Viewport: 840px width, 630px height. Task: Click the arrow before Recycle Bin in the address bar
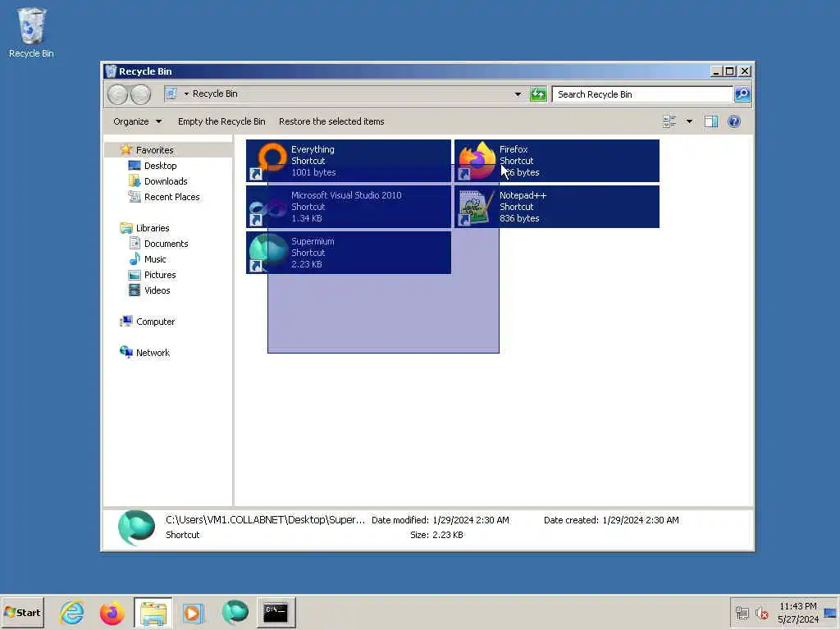[186, 94]
